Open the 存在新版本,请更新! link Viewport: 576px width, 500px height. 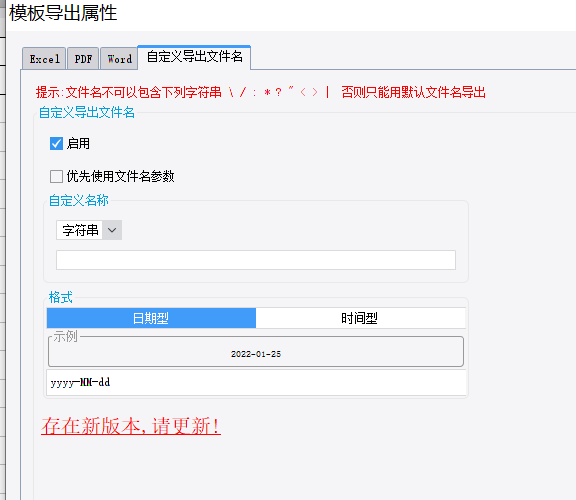[x=131, y=426]
